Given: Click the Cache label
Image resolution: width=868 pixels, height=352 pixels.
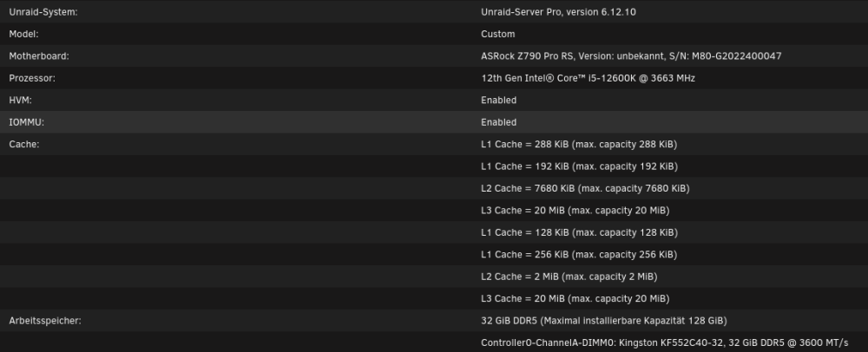Looking at the screenshot, I should (23, 144).
